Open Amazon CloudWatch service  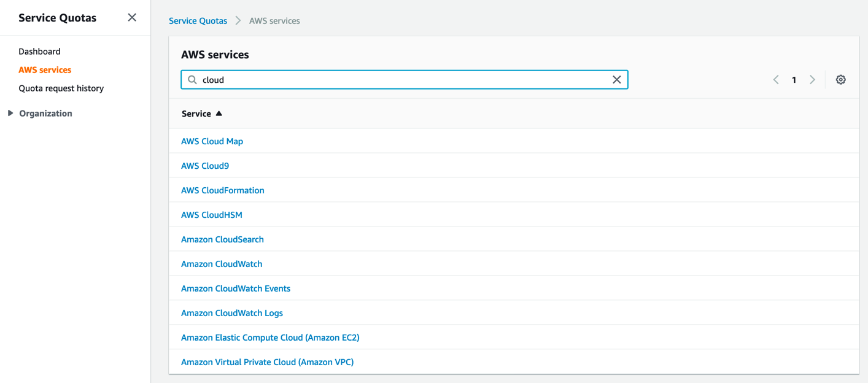[222, 264]
